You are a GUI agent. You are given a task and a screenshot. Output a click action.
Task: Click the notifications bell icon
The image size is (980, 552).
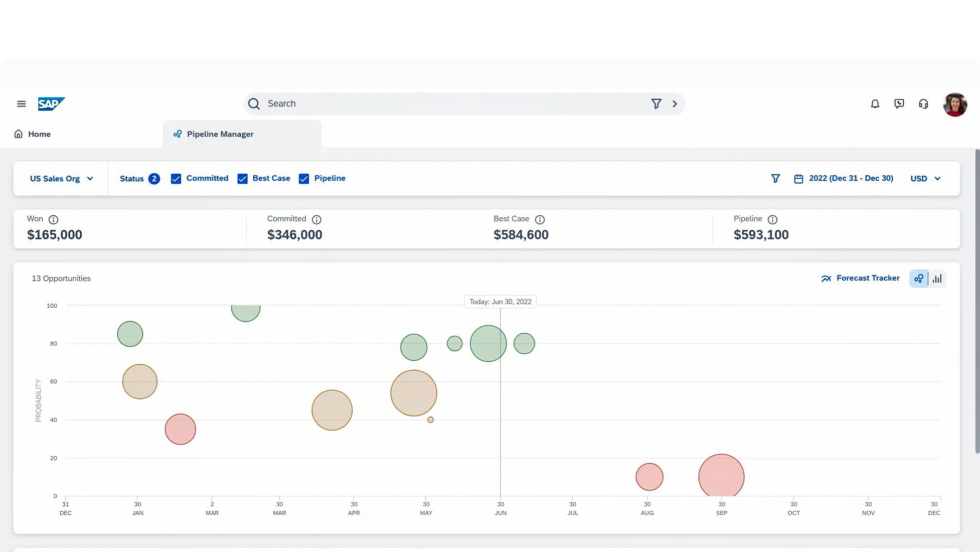[x=875, y=104]
